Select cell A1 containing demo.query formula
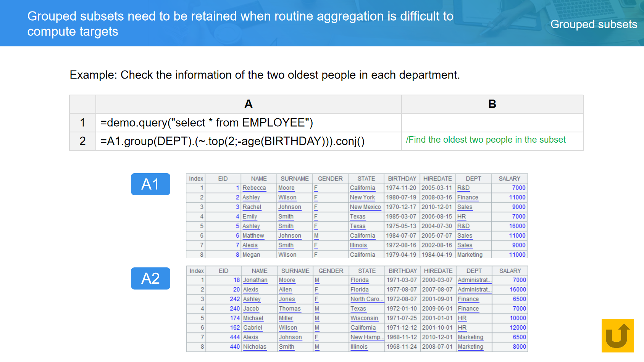This screenshot has height=362, width=644. [x=248, y=123]
